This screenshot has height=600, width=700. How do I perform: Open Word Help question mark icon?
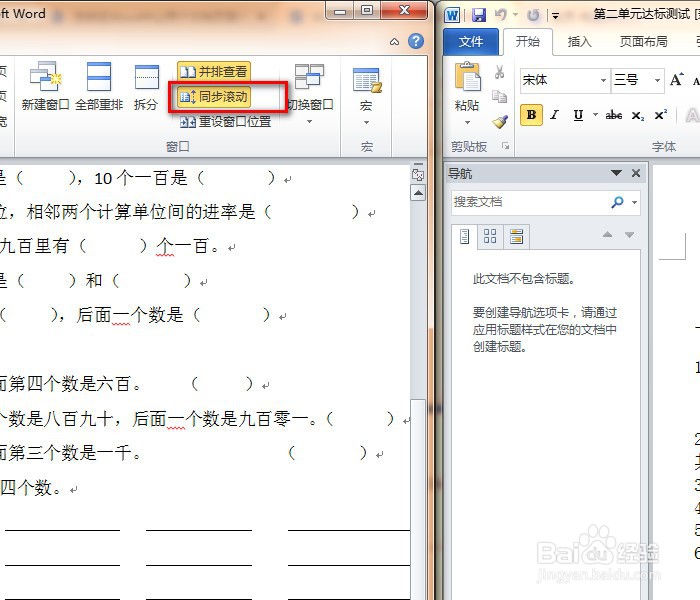[x=416, y=41]
